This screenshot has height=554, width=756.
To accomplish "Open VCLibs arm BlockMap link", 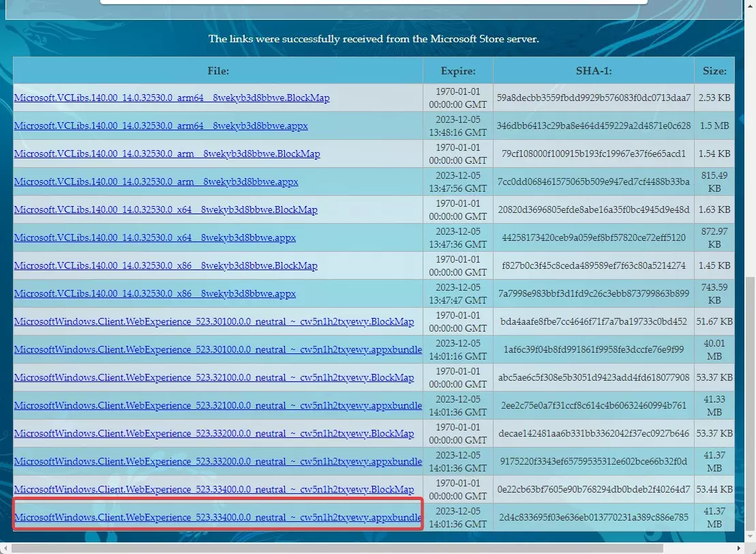I will click(167, 154).
